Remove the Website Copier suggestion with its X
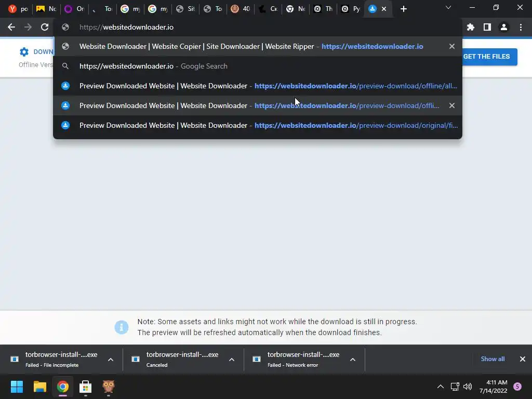Viewport: 532px width, 399px height. coord(452,46)
